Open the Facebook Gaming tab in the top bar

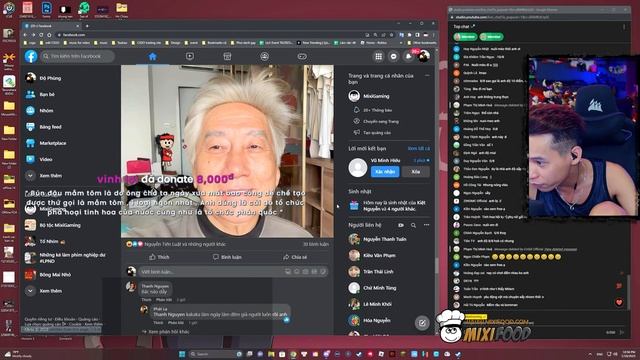point(302,56)
